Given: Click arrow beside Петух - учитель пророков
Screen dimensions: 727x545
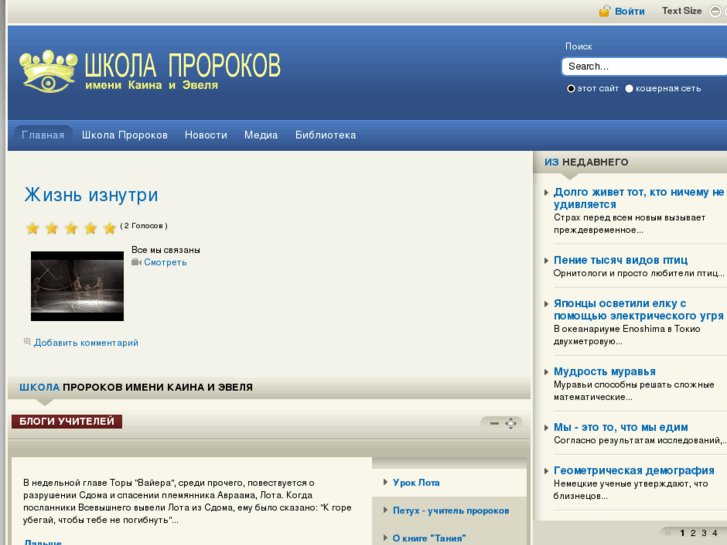Looking at the screenshot, I should point(385,510).
